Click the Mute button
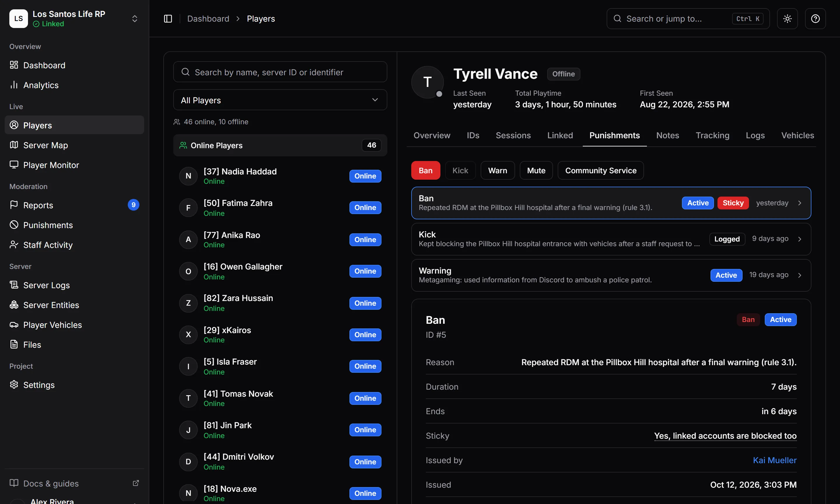This screenshot has height=504, width=840. point(536,171)
